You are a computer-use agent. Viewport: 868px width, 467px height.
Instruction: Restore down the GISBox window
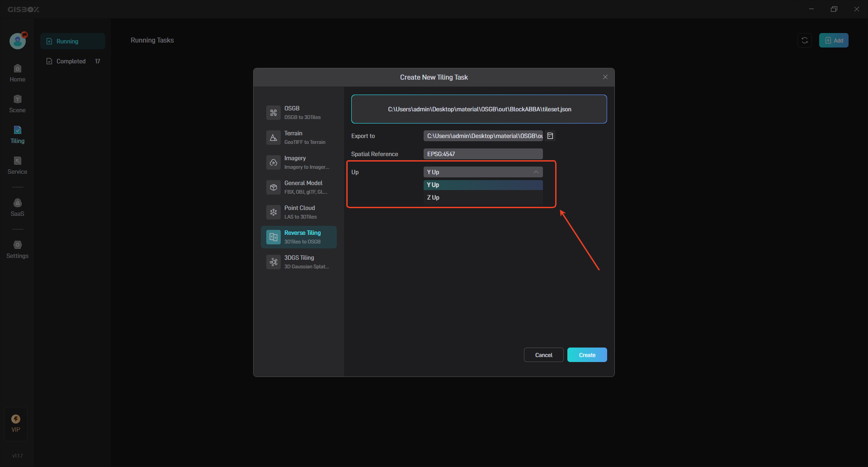pyautogui.click(x=834, y=9)
